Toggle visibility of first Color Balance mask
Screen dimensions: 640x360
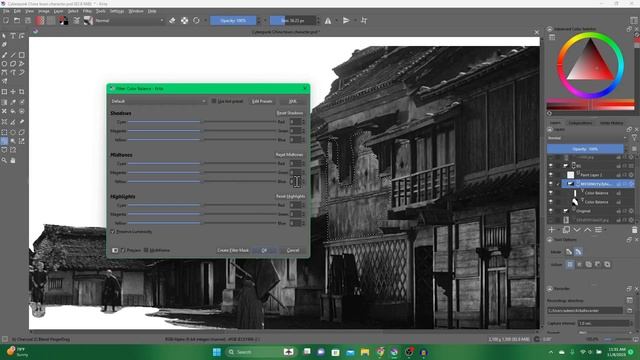(551, 193)
